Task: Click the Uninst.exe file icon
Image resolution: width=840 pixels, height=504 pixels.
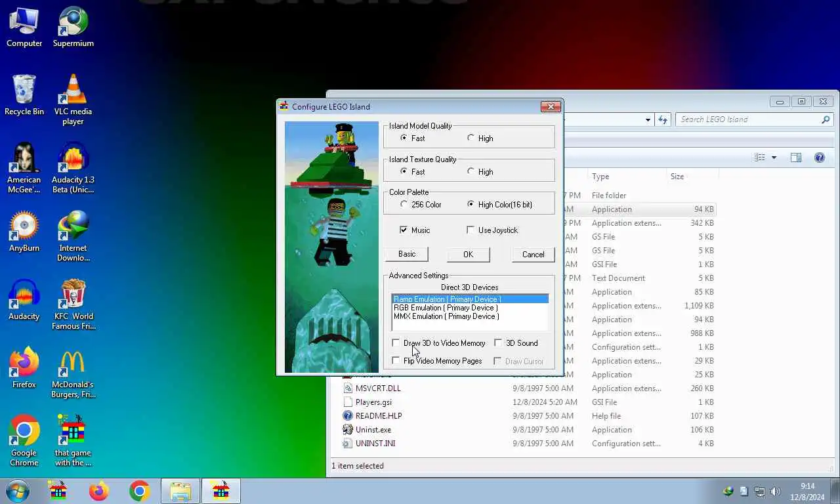Action: (348, 430)
